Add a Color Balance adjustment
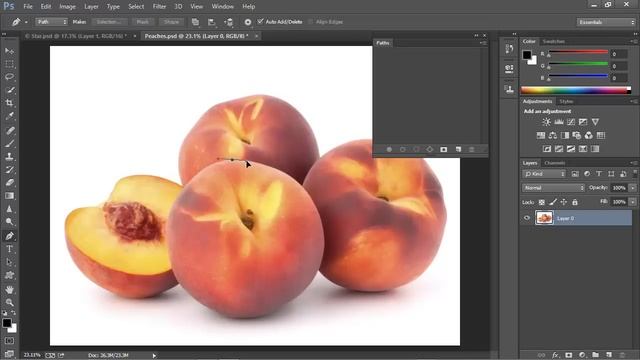Image resolution: width=640 pixels, height=360 pixels. (x=553, y=136)
